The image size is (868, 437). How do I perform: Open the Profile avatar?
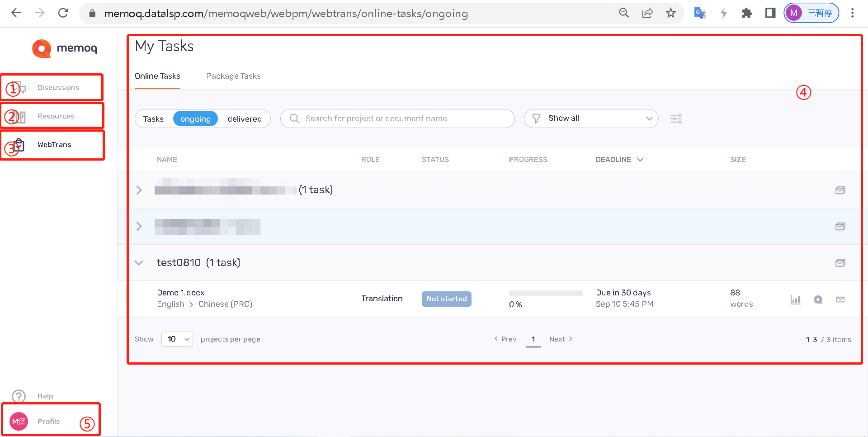[19, 422]
